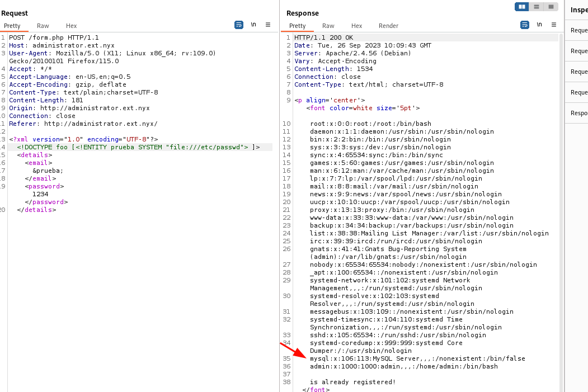Click the Content-Type: text/plain request header
This screenshot has width=588, height=392.
pos(83,92)
